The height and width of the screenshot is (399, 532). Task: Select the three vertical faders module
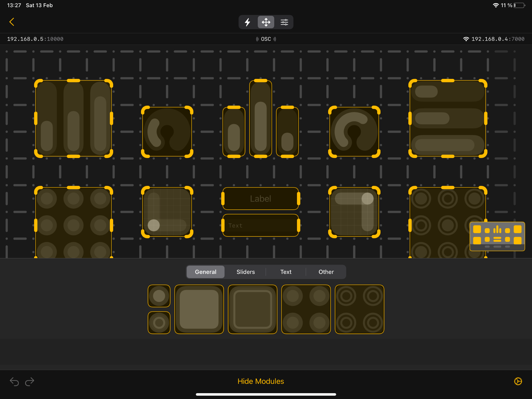point(74,118)
